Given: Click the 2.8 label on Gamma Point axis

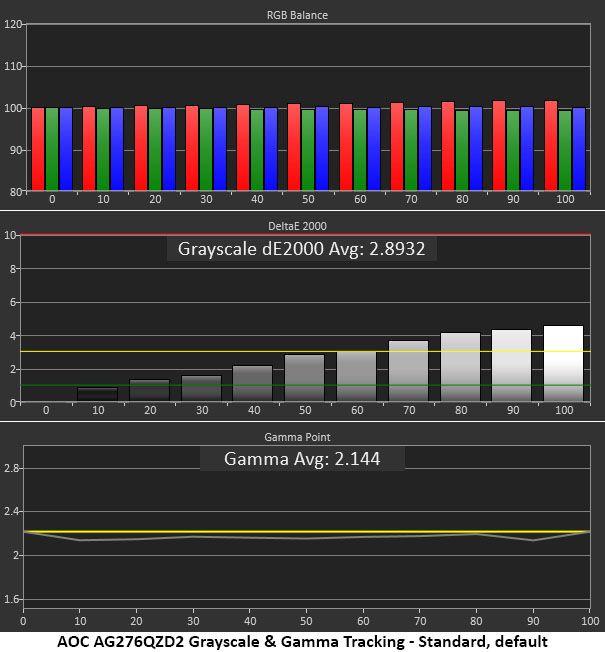Looking at the screenshot, I should coord(11,468).
